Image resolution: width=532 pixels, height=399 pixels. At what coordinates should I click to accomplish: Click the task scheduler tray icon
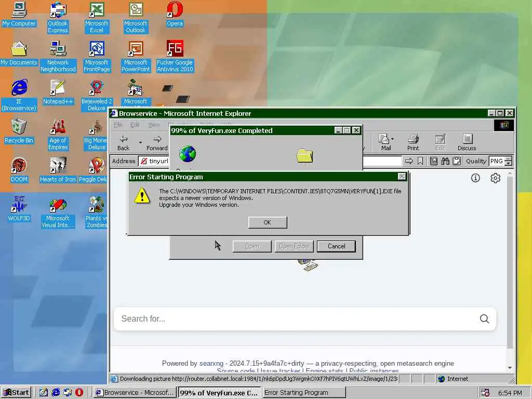click(485, 393)
